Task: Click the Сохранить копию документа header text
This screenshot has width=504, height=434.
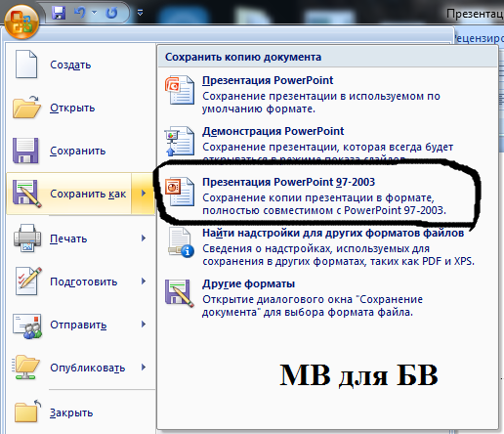Action: 243,57
